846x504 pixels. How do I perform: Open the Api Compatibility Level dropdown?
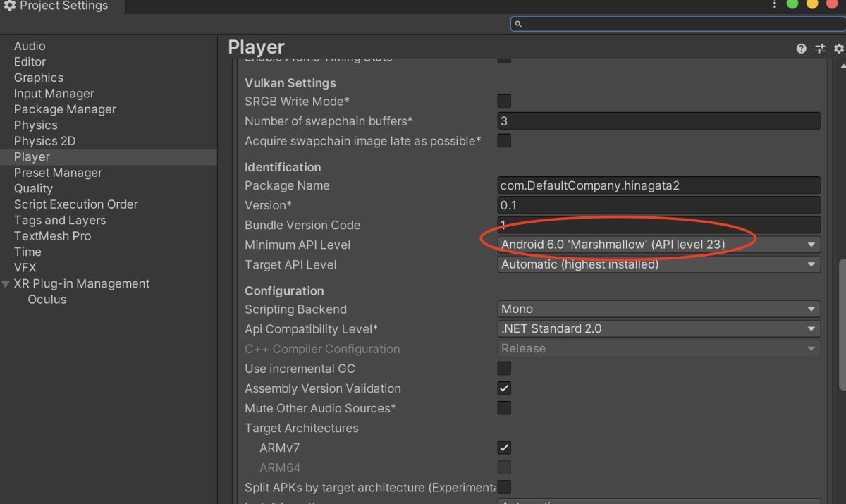click(x=659, y=328)
